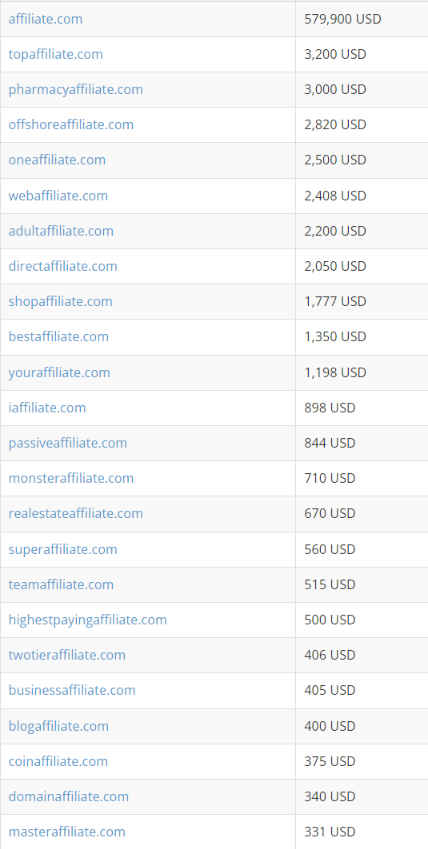
Task: Open blogaffiliate.com listing
Action: coord(59,726)
